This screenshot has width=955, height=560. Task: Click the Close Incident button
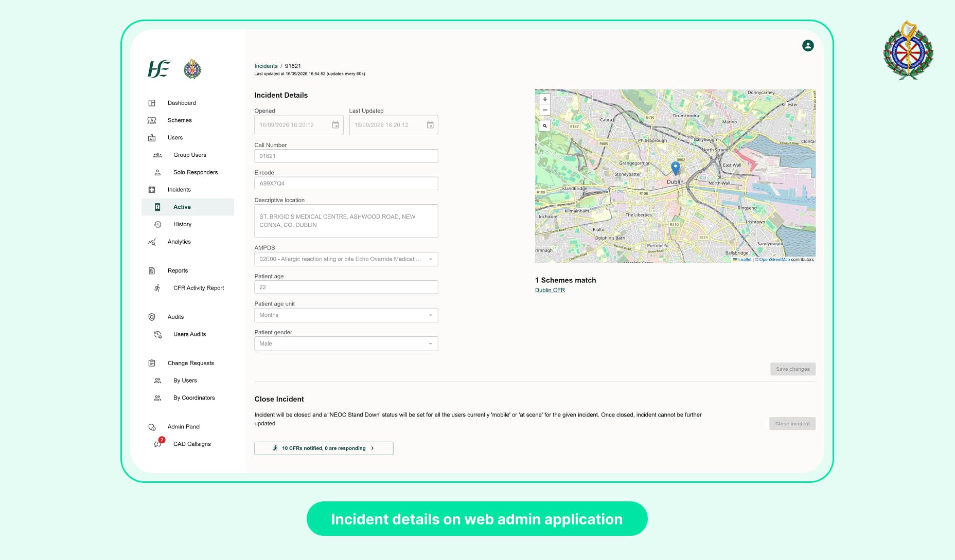[792, 424]
